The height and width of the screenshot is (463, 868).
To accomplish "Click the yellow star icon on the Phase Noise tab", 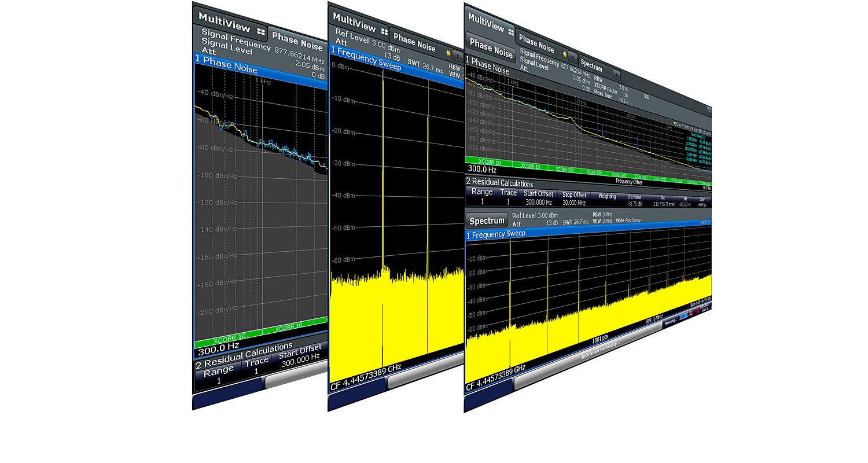I will (x=565, y=53).
